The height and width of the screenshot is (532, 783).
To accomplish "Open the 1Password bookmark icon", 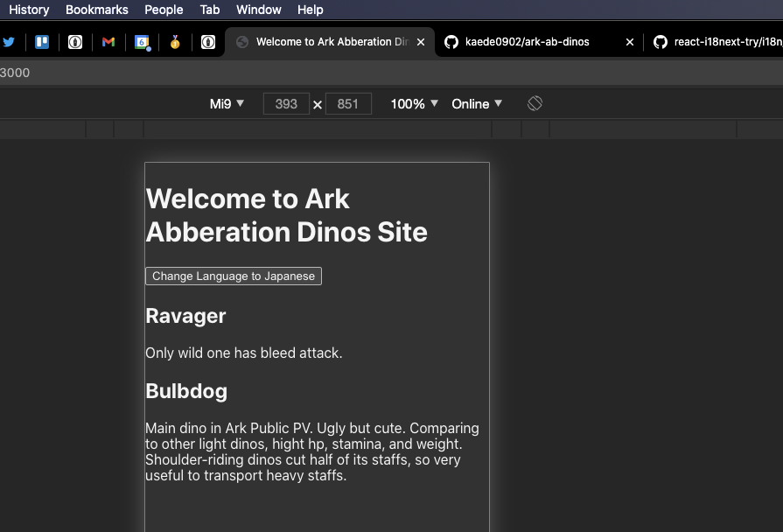I will pos(75,41).
